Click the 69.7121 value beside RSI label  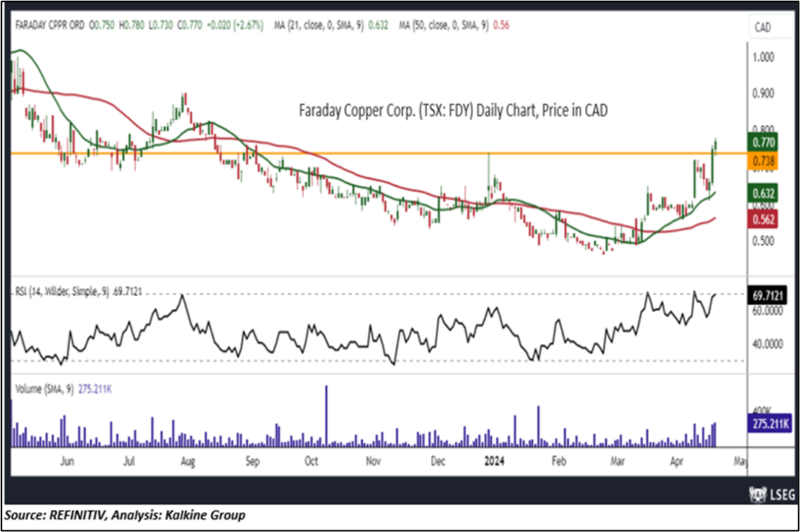(128, 292)
